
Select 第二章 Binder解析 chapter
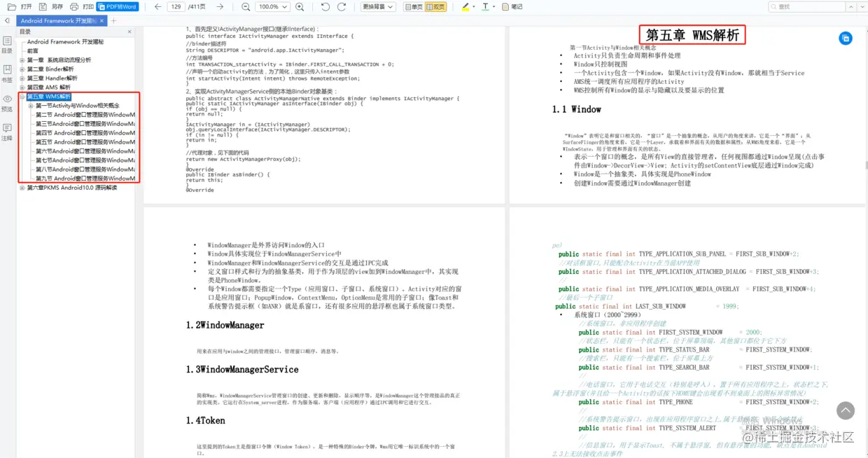point(50,69)
